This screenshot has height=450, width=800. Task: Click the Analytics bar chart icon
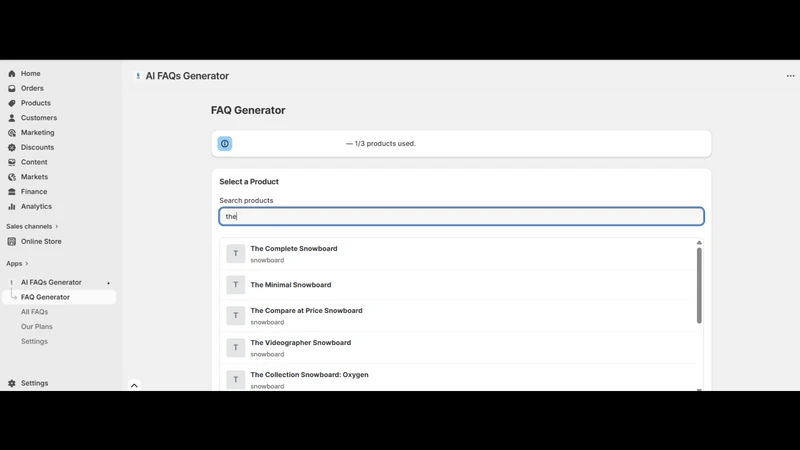pos(12,207)
